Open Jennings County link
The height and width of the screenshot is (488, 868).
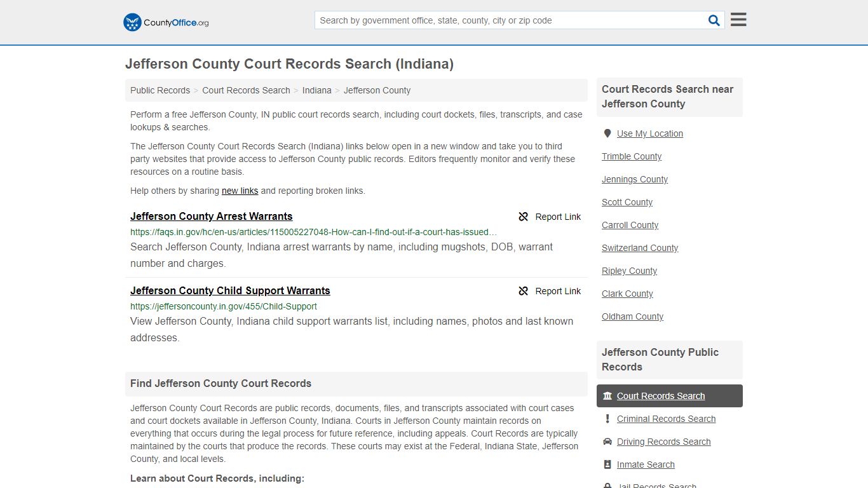point(635,179)
